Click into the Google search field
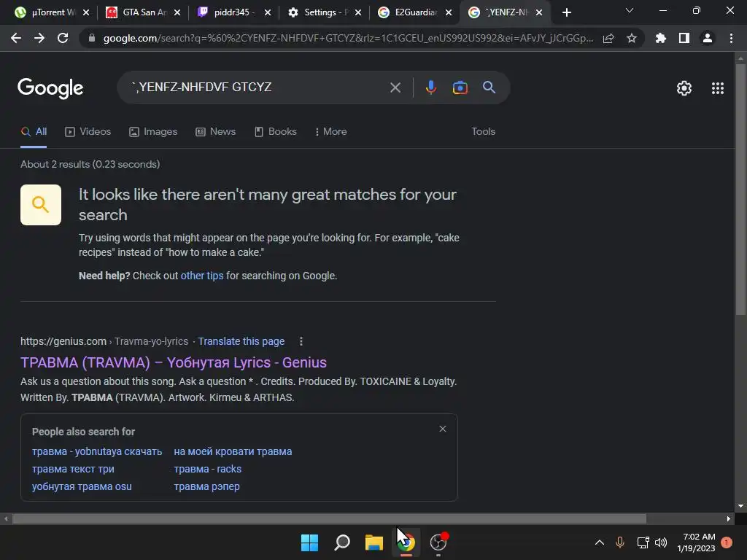747x560 pixels. [x=258, y=87]
